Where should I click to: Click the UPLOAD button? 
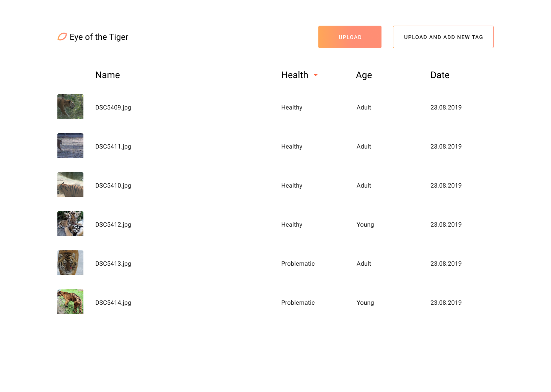click(x=349, y=37)
